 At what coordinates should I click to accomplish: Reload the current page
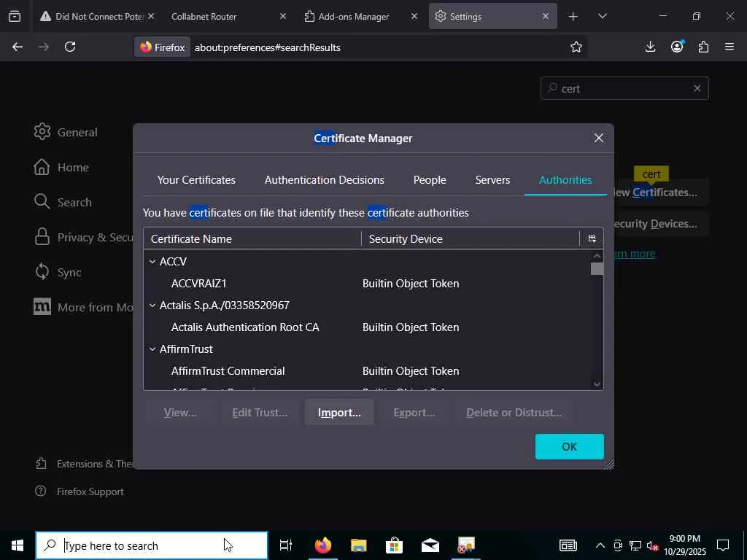point(70,47)
